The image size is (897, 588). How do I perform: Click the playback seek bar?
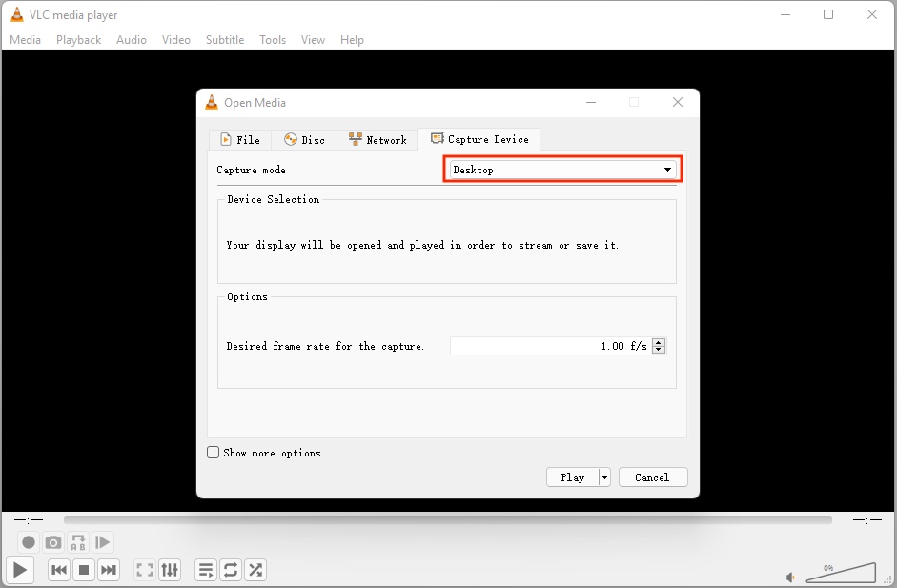pos(447,519)
